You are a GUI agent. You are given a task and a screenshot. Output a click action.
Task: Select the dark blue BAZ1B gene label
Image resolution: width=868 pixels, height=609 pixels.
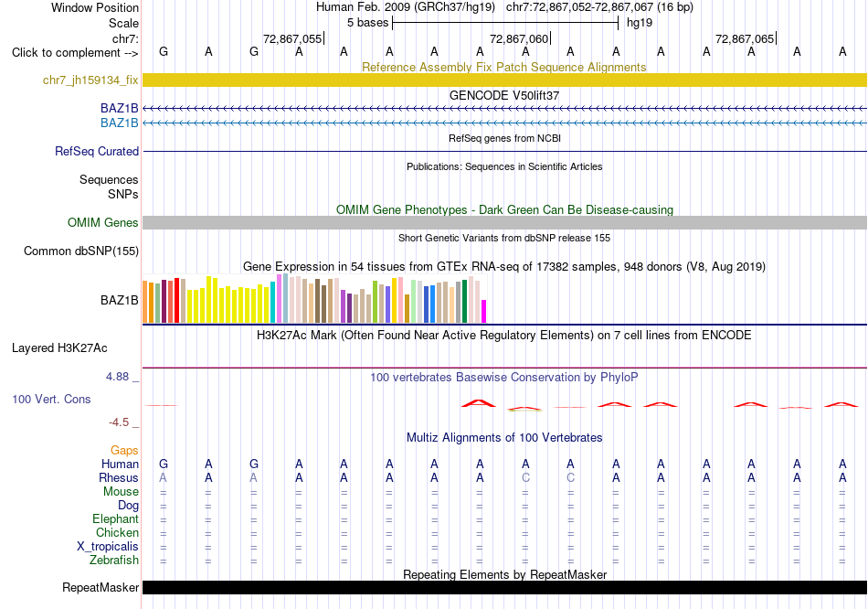click(x=119, y=108)
